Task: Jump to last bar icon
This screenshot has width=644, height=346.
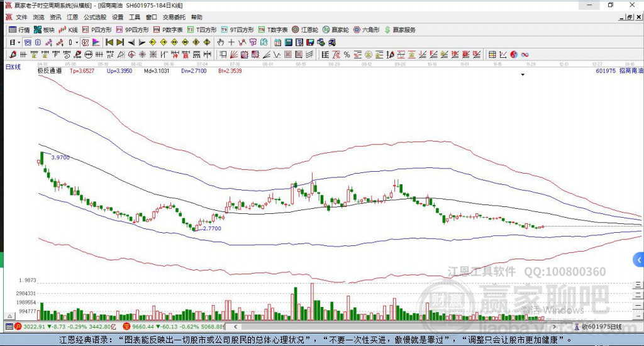Action: [x=120, y=42]
